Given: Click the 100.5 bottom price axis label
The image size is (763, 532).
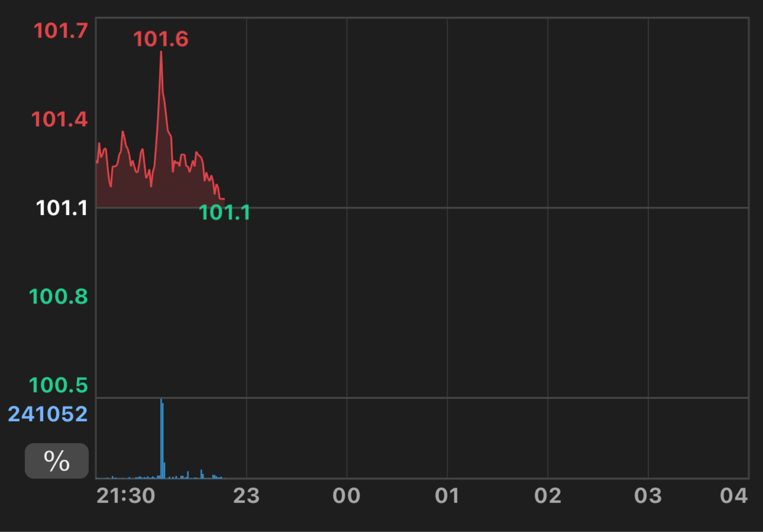Looking at the screenshot, I should click(58, 385).
